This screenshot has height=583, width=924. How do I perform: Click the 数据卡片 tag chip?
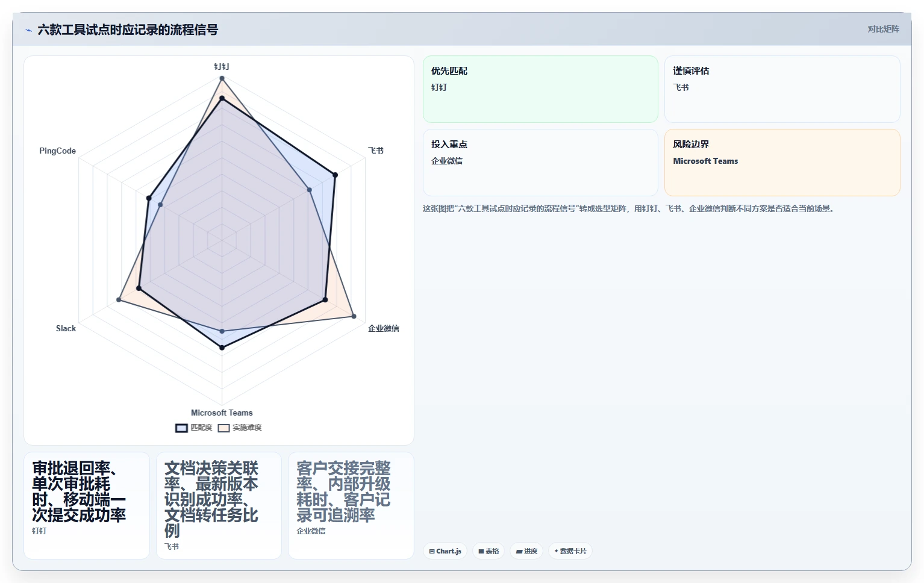pos(570,551)
